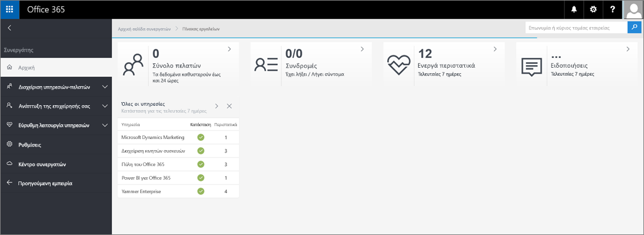Click the Εύρυθμη λειτουργία υπηρεσιών heart icon

pyautogui.click(x=10, y=125)
